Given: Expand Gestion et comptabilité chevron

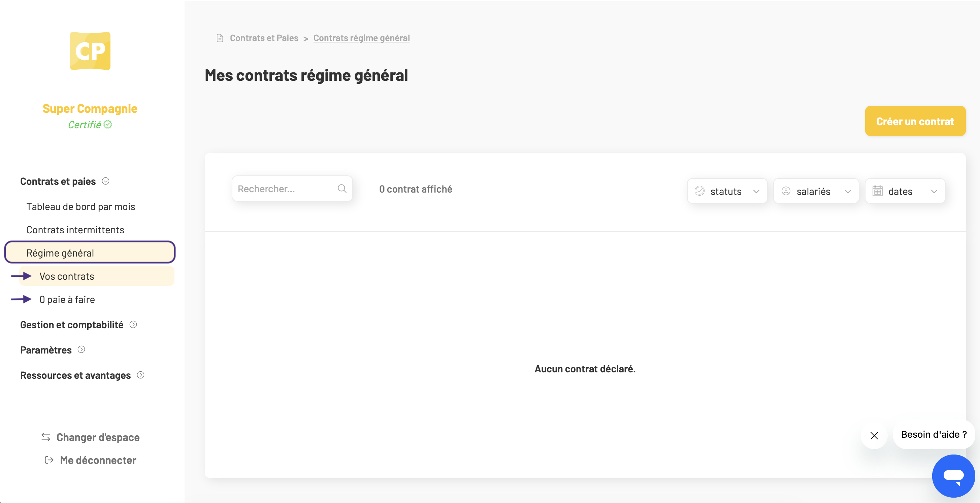Looking at the screenshot, I should coord(133,324).
